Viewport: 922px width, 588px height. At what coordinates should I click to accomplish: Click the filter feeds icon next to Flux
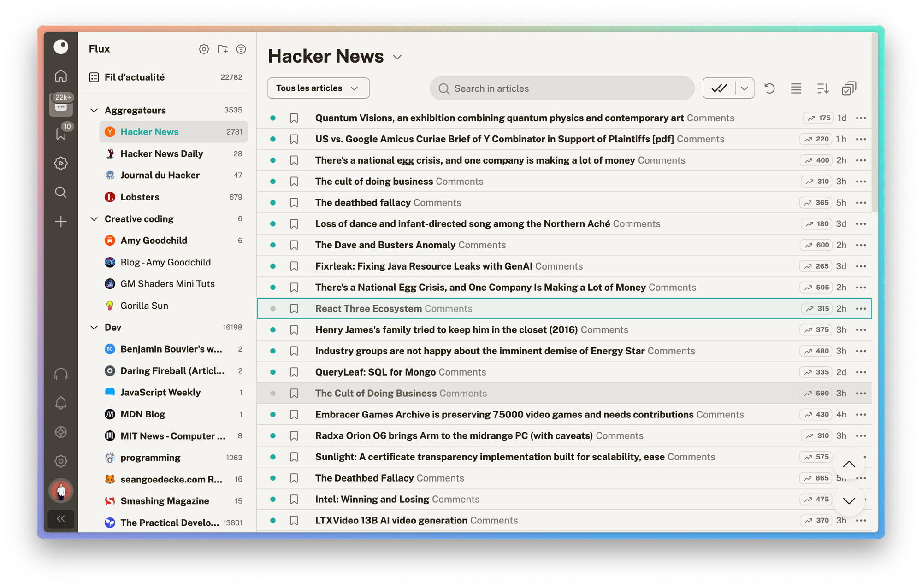click(241, 49)
